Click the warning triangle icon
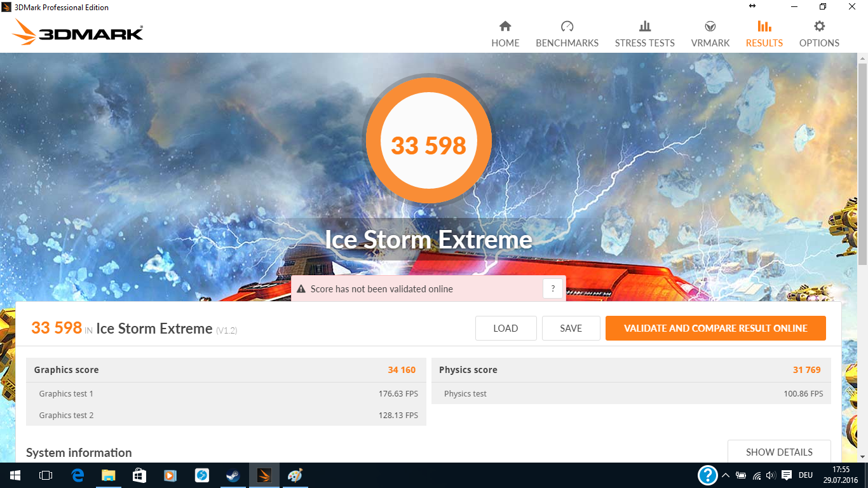868x488 pixels. tap(301, 289)
